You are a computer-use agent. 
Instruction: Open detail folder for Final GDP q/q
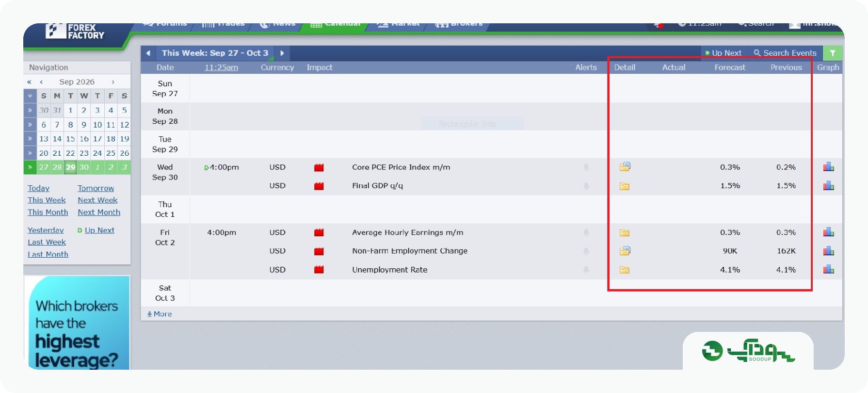pos(625,186)
